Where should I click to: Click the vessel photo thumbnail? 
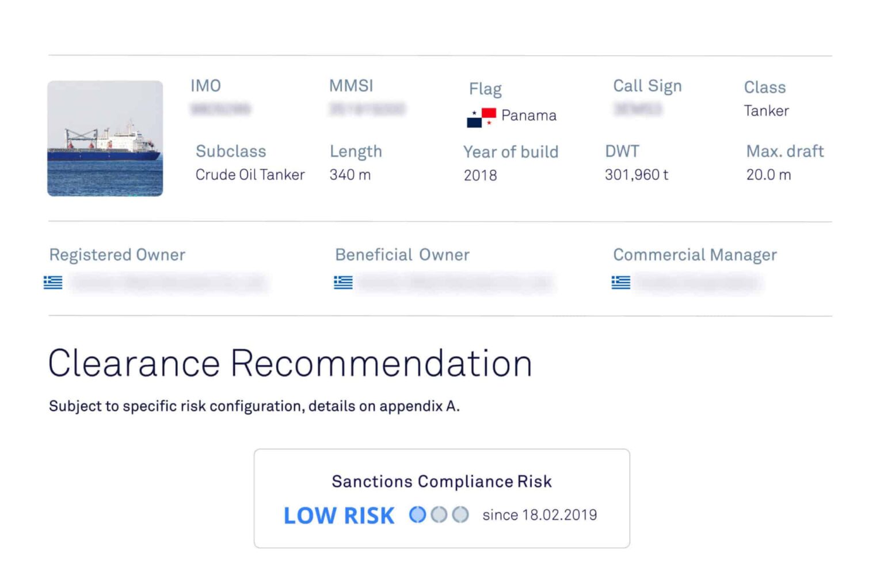tap(105, 139)
